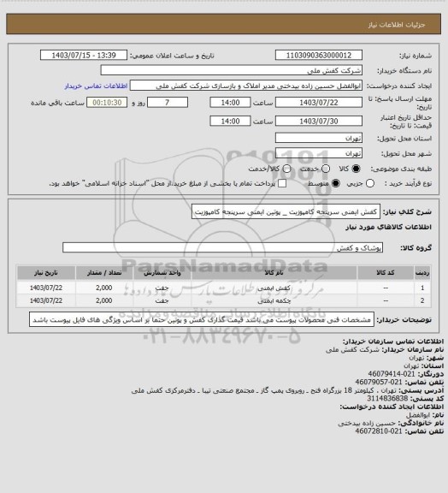Click the unit جفت in the کفش ایمنی row

point(162,288)
